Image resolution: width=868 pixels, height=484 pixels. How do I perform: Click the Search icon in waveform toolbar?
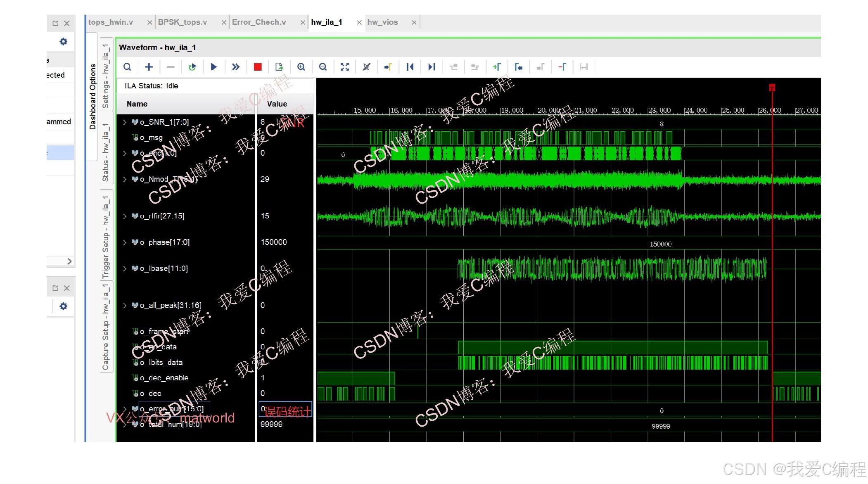click(127, 67)
